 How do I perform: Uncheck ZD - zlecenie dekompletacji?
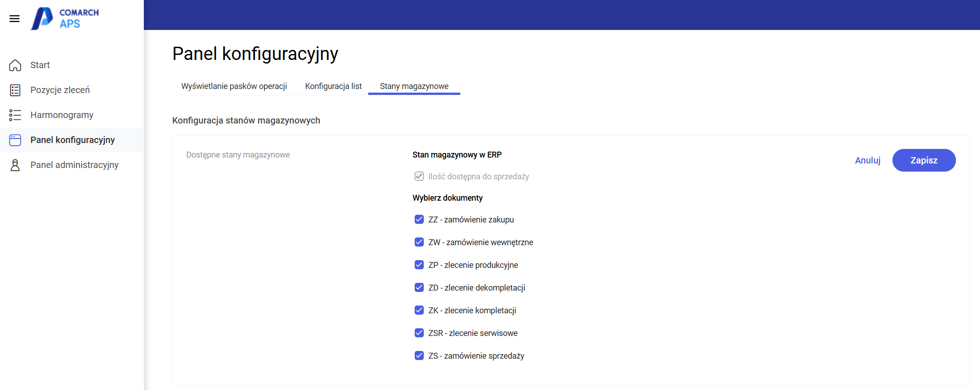(x=419, y=287)
